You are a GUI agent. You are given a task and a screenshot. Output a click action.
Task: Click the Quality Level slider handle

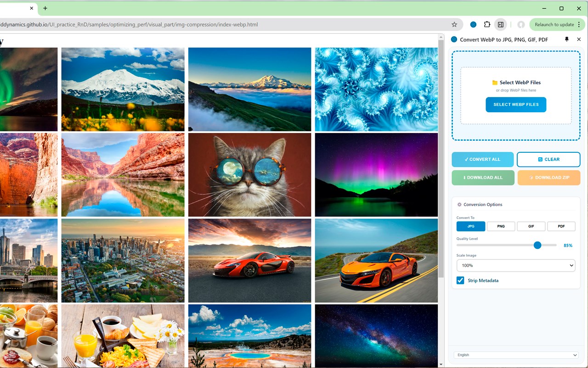pyautogui.click(x=537, y=245)
